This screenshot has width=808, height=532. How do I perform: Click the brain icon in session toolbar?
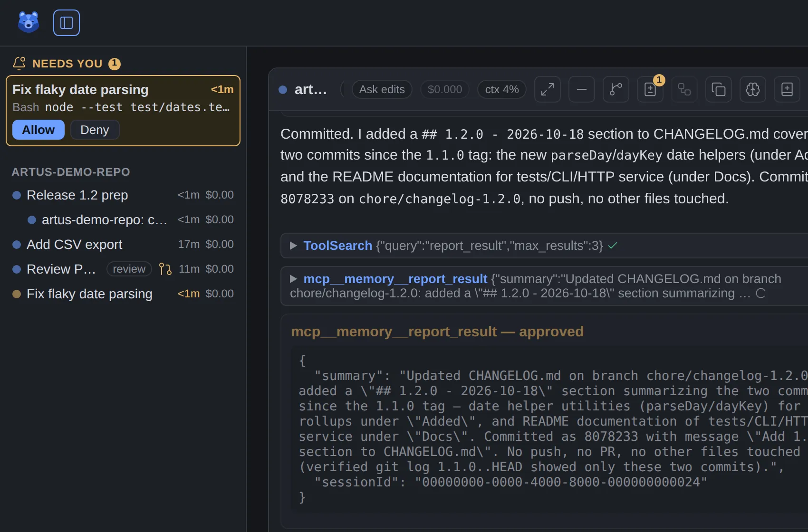(753, 89)
